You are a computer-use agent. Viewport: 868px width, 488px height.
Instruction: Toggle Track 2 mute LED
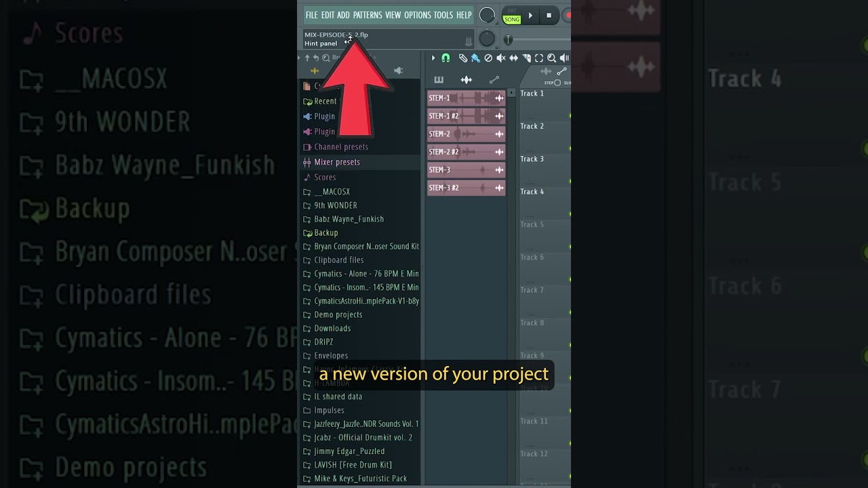point(570,148)
